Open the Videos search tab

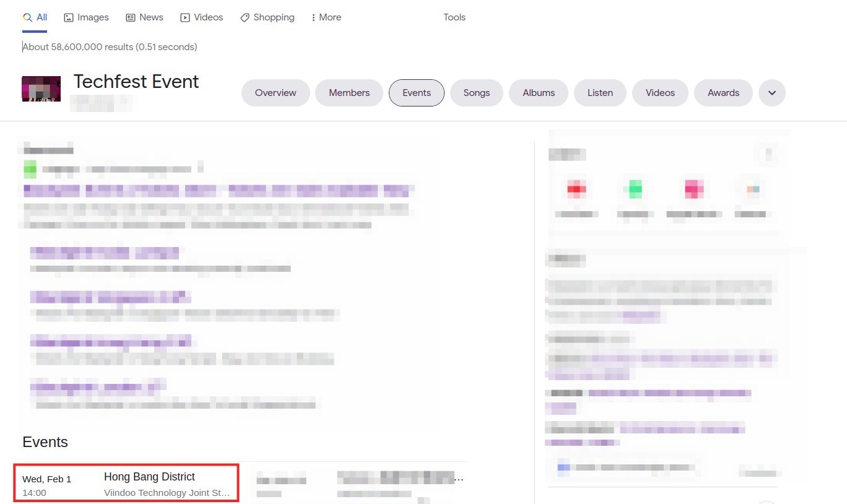[x=202, y=17]
